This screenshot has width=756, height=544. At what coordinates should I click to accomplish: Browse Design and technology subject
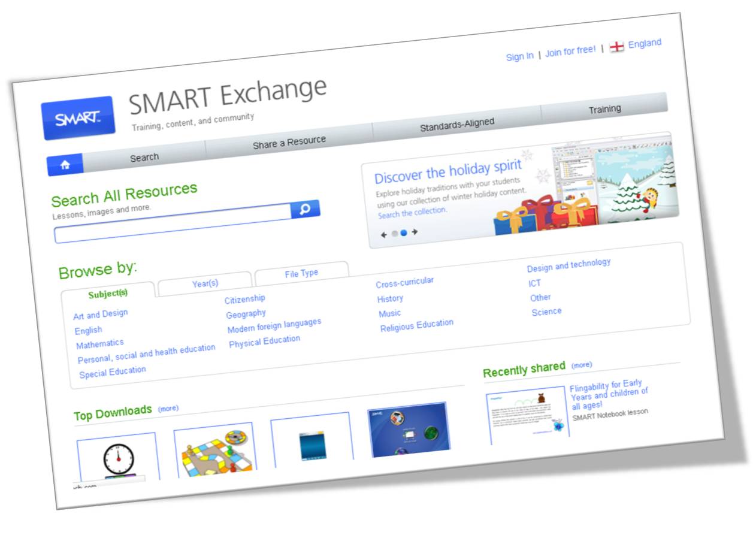pyautogui.click(x=569, y=265)
